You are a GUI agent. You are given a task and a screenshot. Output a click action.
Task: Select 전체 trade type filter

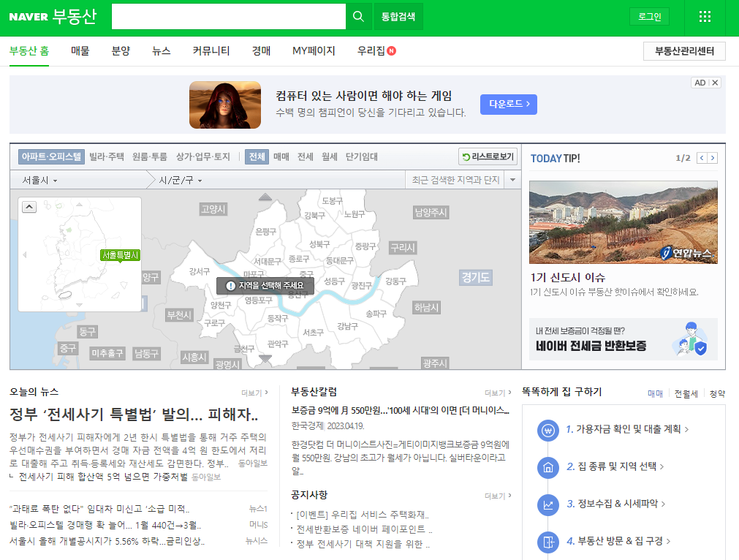[257, 156]
